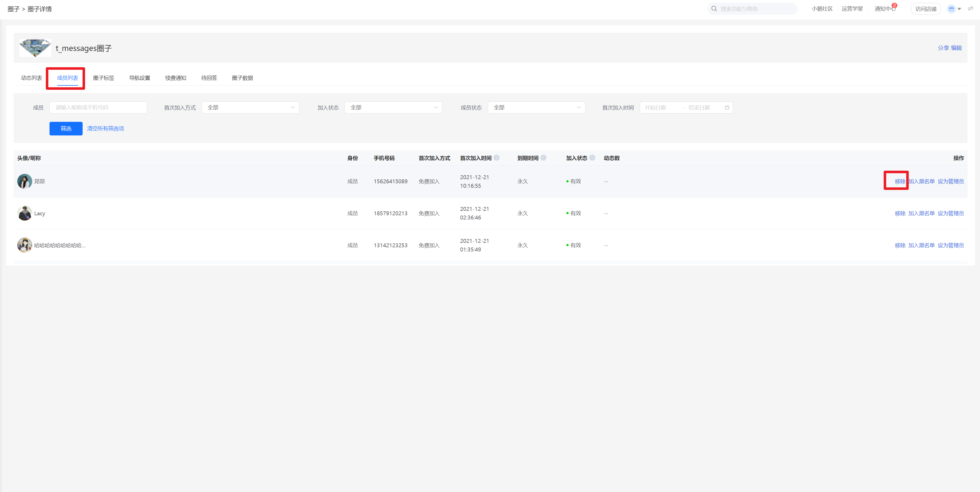Viewport: 980px width, 492px height.
Task: Click the circle's diamond avatar image
Action: coord(35,48)
